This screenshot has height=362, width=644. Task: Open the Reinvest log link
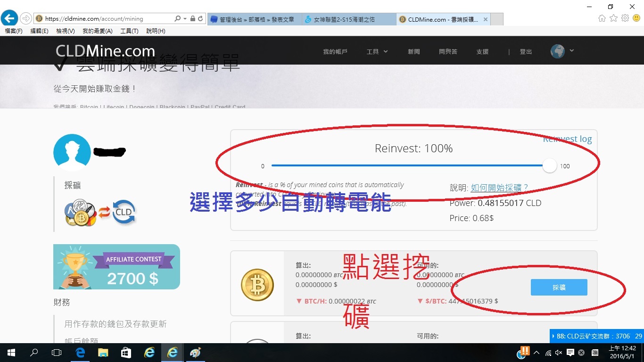[x=567, y=139]
